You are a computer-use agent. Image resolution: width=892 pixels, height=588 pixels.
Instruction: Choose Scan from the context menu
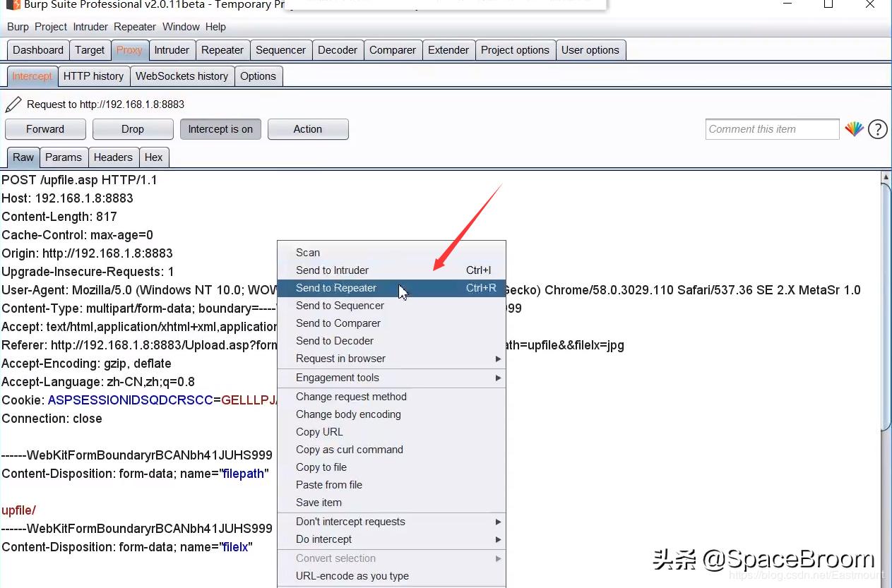(x=392, y=253)
